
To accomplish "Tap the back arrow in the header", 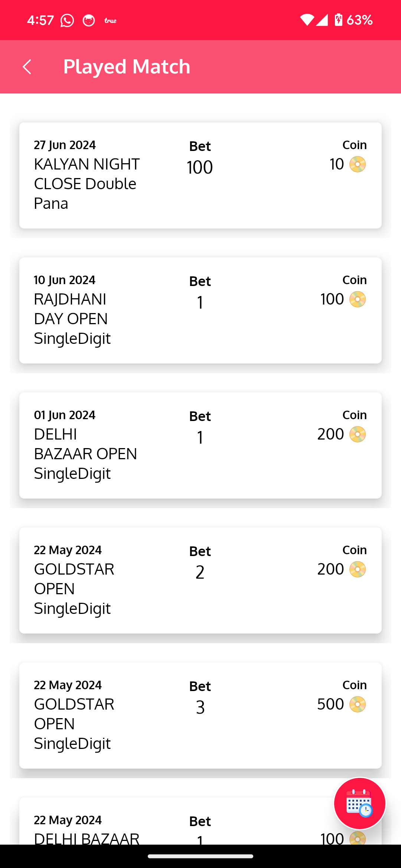I will tap(27, 67).
